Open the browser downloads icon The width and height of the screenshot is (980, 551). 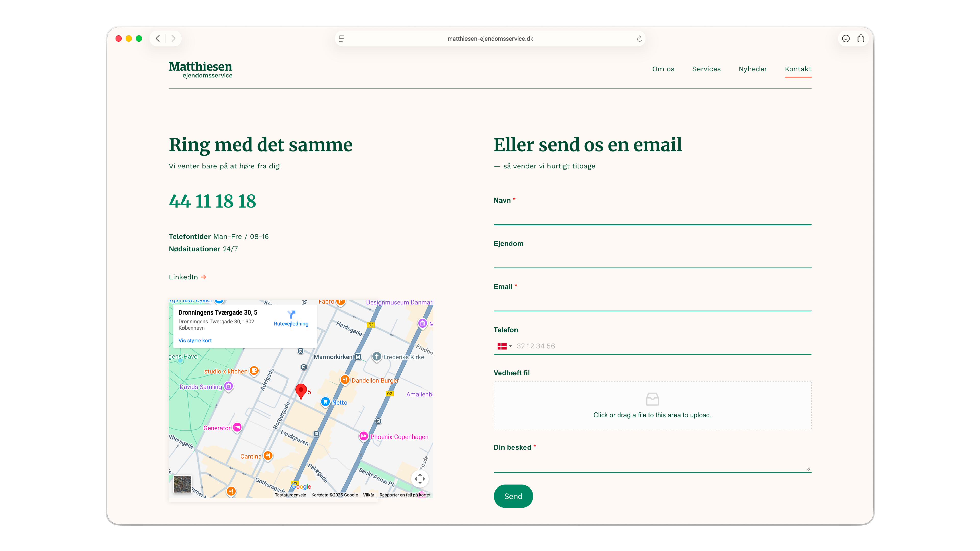(846, 39)
